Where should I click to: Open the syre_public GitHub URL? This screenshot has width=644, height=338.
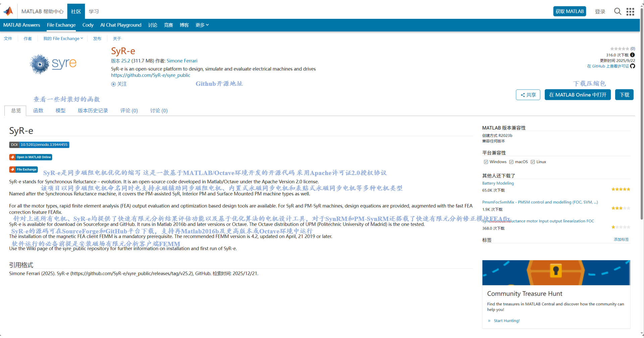point(151,75)
